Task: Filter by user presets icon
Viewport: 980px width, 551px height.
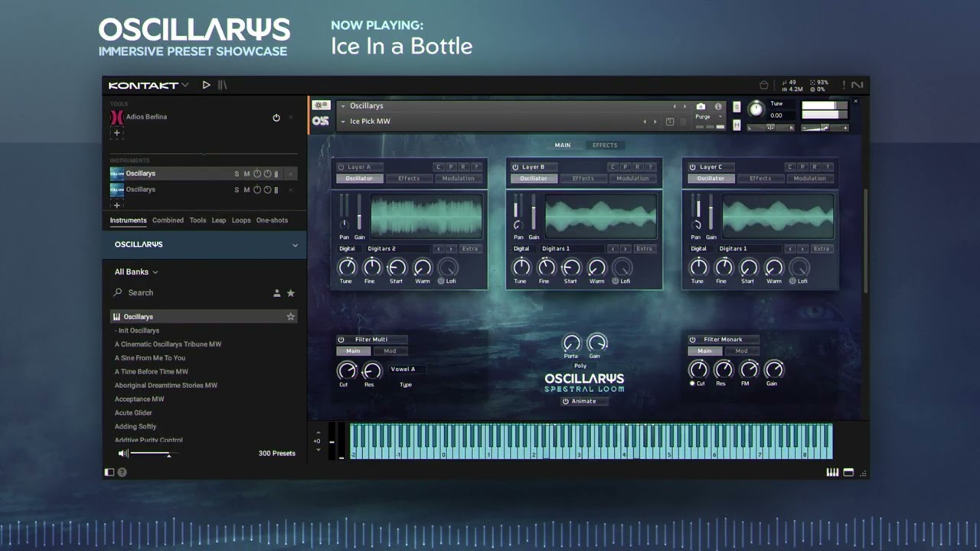Action: tap(277, 293)
